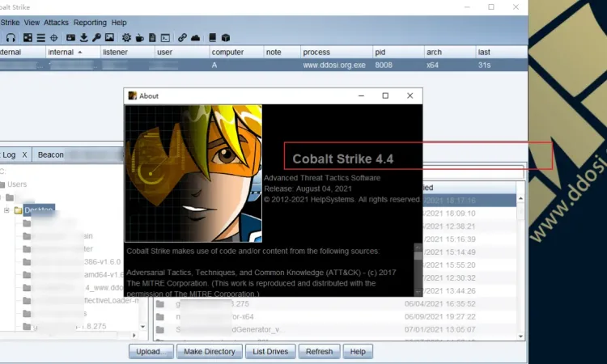The width and height of the screenshot is (607, 364).
Task: Click folder icon of dGenerator_v row
Action: tap(160, 329)
